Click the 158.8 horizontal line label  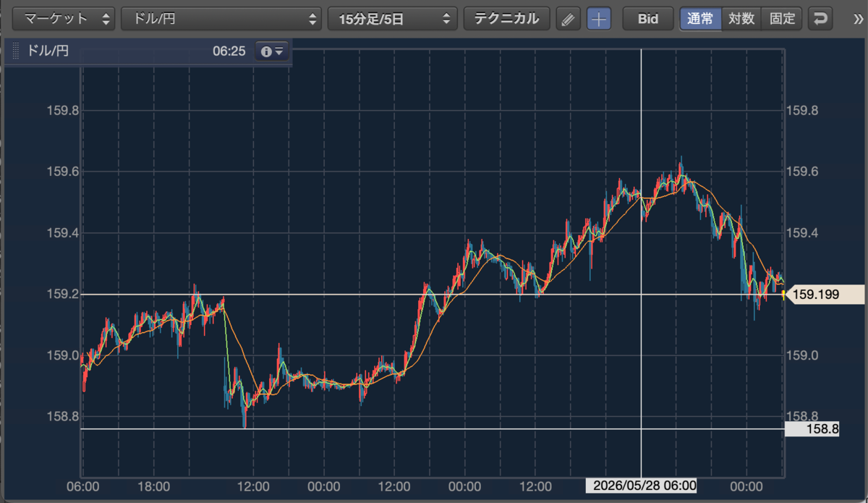[x=812, y=429]
